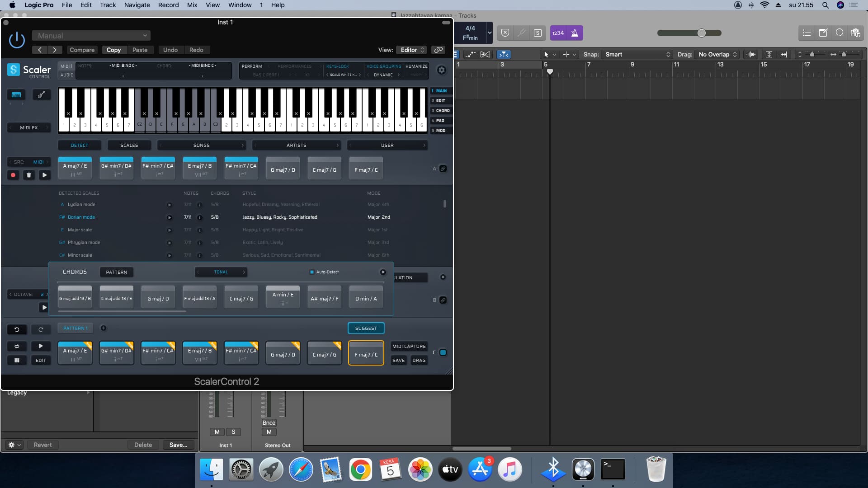Click the DETECT button

tap(79, 145)
